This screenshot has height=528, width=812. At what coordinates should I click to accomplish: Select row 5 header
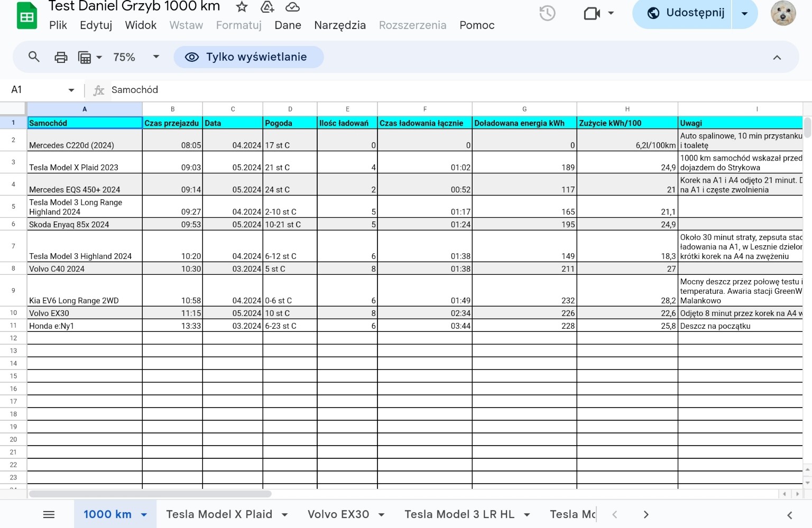[x=13, y=206]
